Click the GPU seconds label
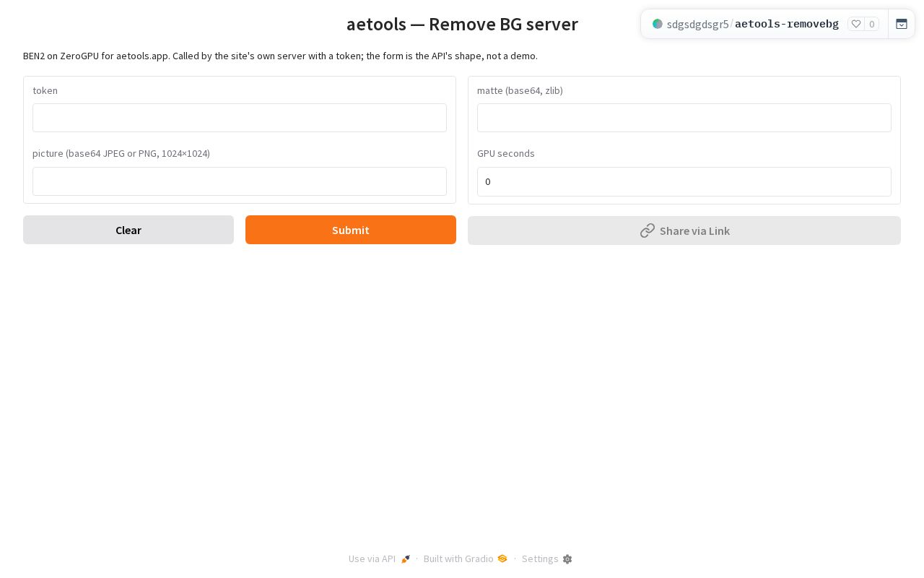924x578 pixels. coord(506,153)
